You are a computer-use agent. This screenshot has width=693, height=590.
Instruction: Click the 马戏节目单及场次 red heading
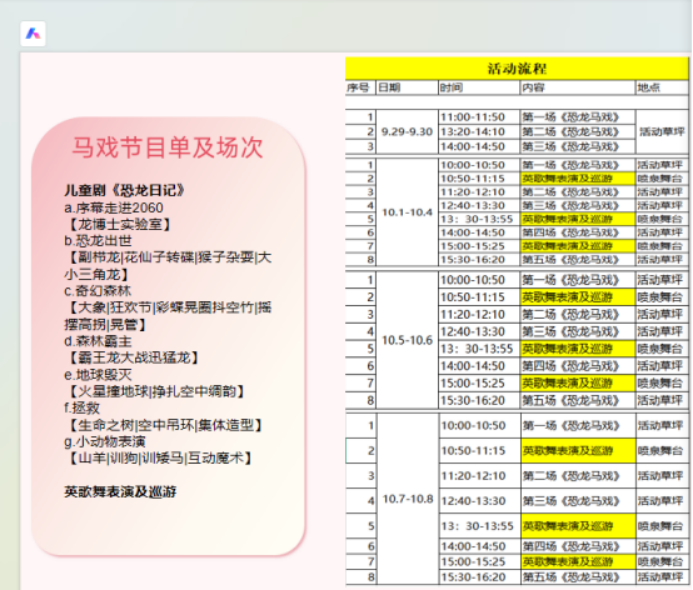[167, 148]
